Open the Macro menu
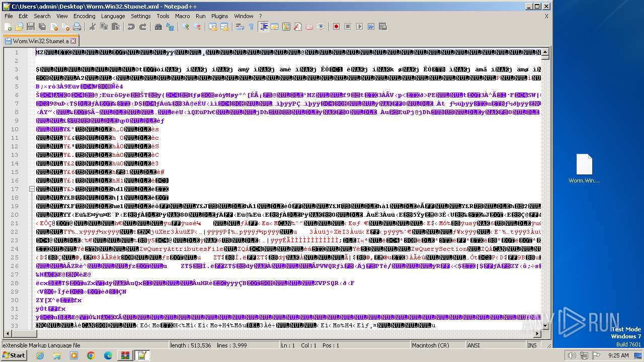 pos(183,16)
